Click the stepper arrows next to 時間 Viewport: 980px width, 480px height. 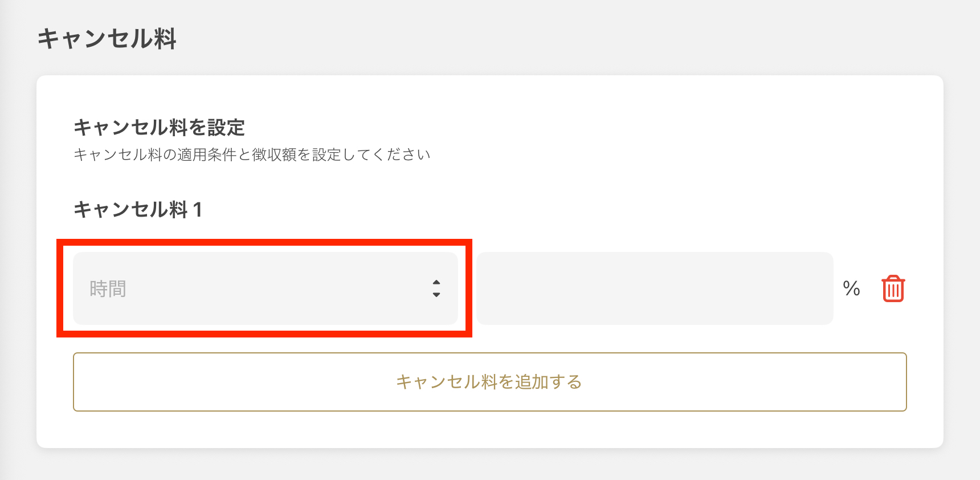tap(436, 288)
